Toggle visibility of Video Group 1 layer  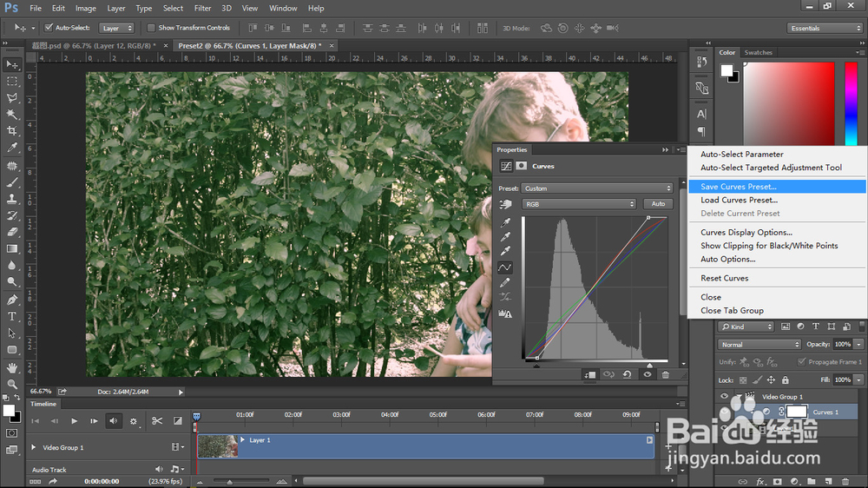coord(724,397)
